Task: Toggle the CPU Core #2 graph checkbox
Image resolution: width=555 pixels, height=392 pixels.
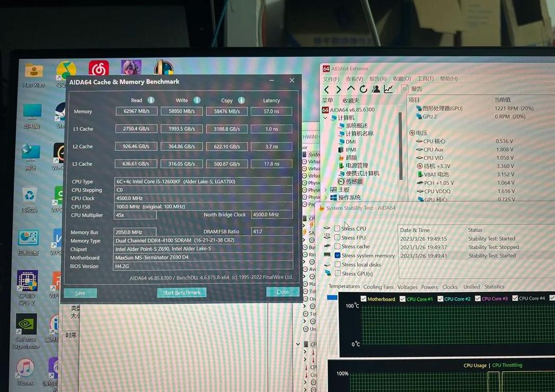Action: click(441, 299)
